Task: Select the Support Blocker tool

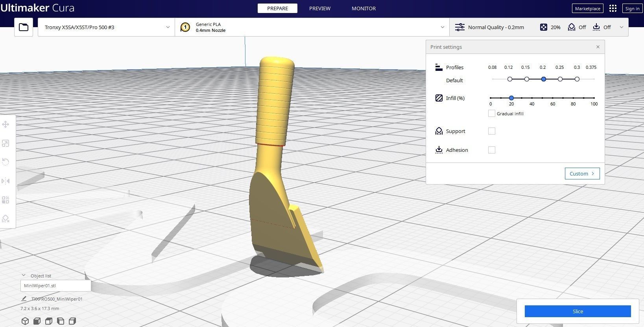Action: [x=6, y=219]
